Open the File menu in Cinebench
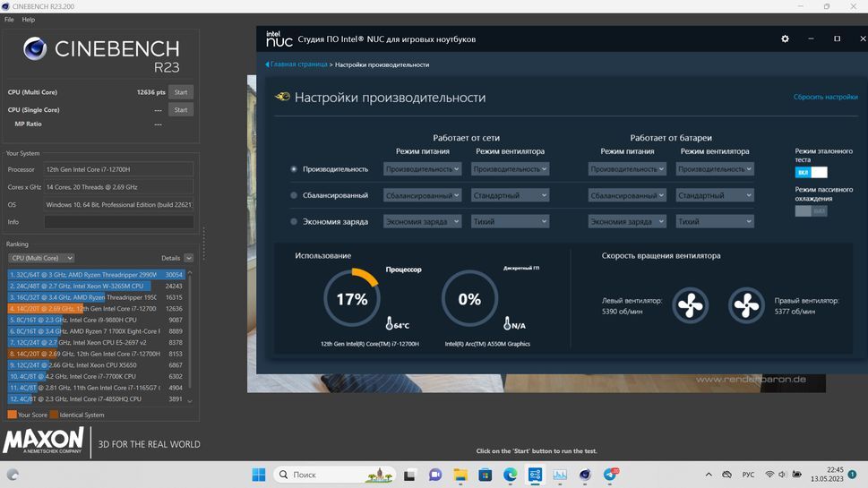The image size is (868, 488). pos(9,19)
